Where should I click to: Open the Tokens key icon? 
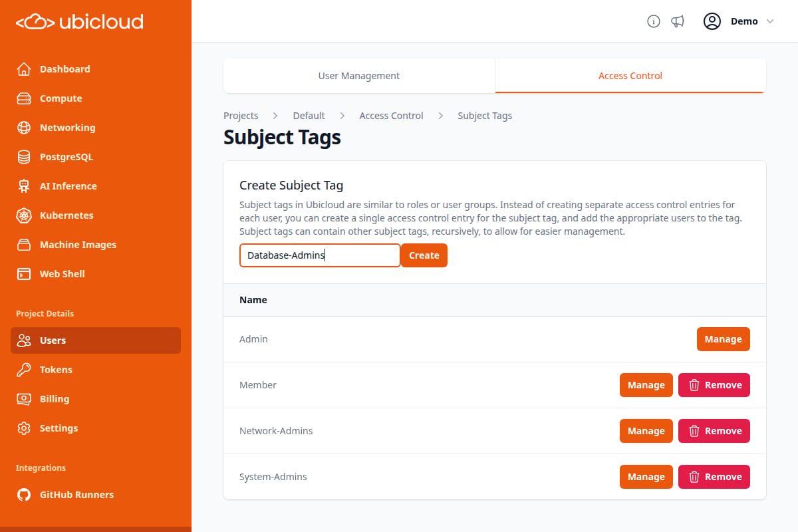(24, 370)
